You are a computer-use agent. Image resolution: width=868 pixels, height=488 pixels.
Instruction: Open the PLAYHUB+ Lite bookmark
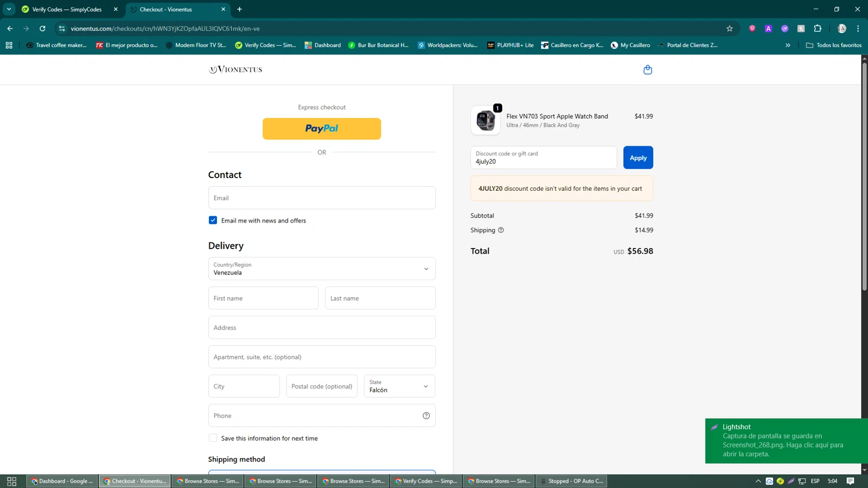[510, 45]
